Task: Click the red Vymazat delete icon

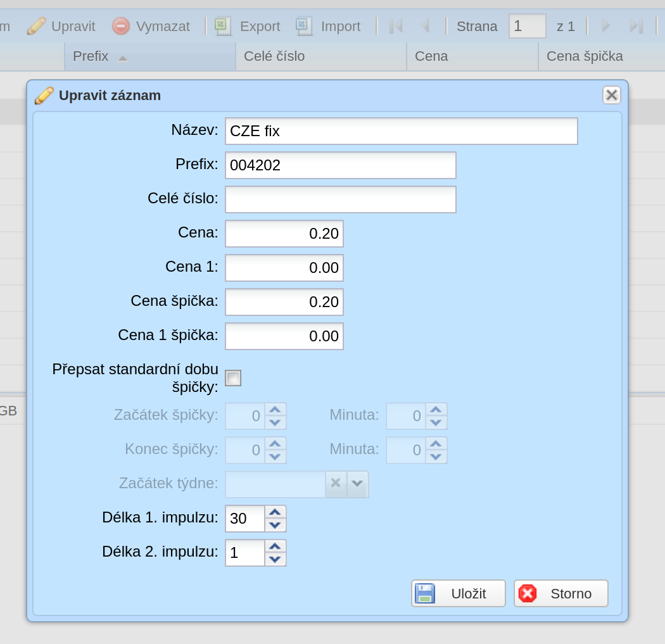Action: point(121,27)
